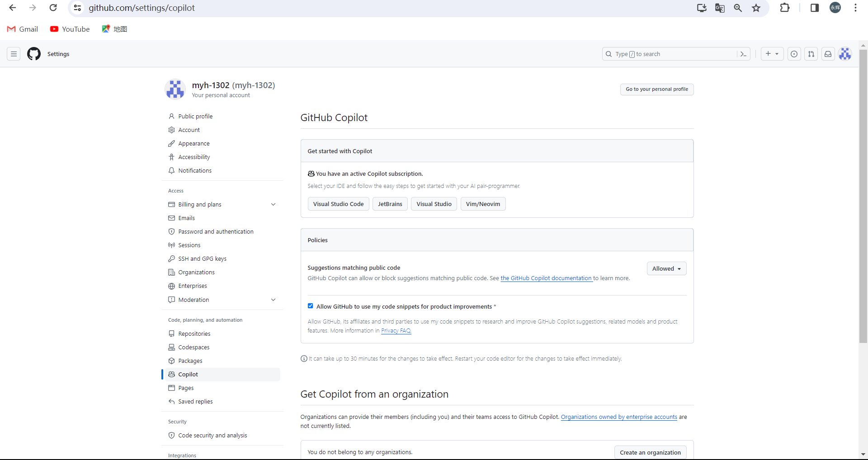Open the notifications inbox icon
868x460 pixels.
[x=828, y=54]
